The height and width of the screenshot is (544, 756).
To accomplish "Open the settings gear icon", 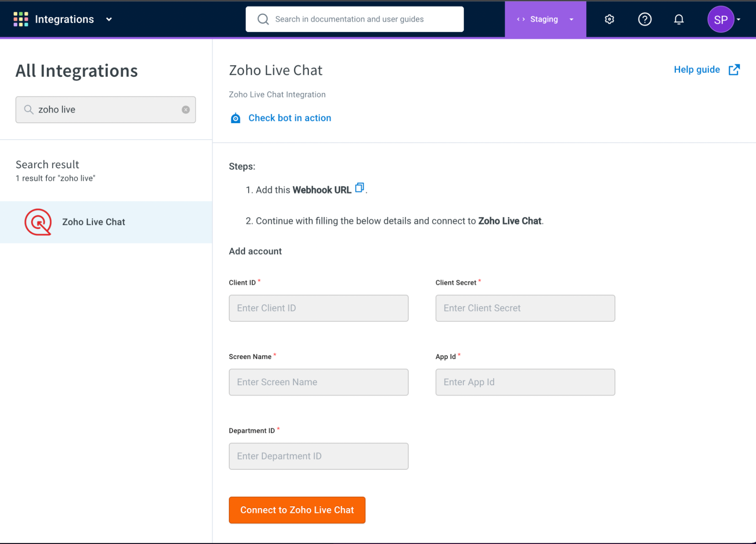I will coord(609,19).
